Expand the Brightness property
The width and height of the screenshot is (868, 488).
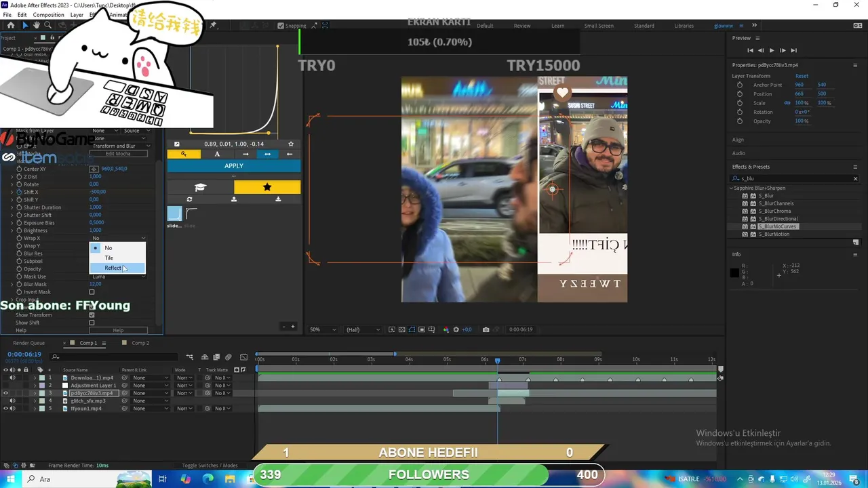(x=12, y=230)
